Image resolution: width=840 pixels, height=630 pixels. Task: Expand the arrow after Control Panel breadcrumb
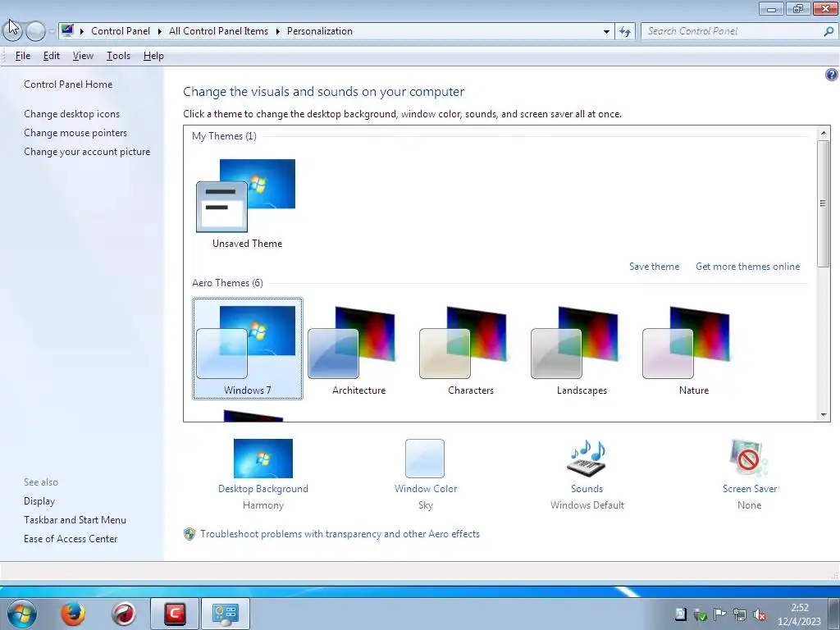coord(160,31)
